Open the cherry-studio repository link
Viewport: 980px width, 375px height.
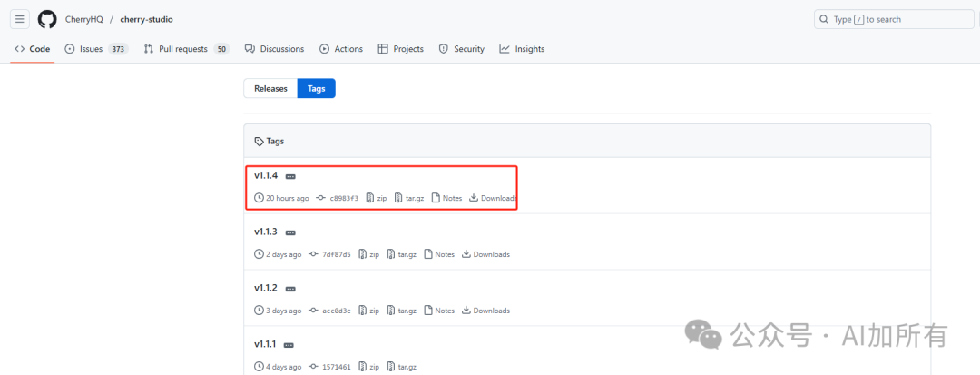pyautogui.click(x=148, y=19)
